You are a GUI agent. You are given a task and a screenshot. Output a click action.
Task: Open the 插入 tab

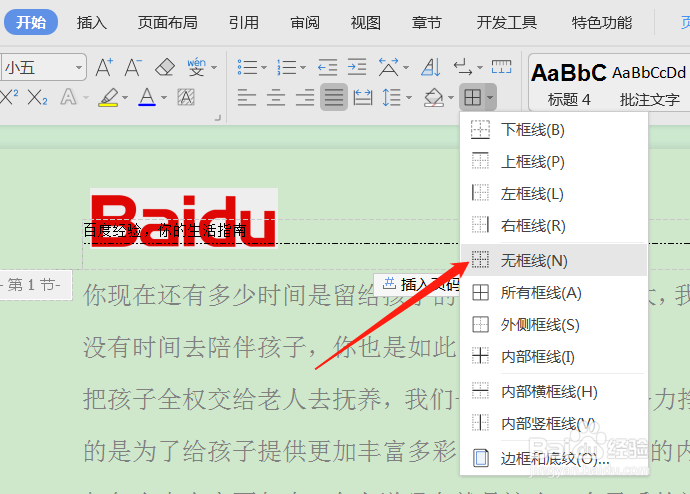tap(92, 22)
